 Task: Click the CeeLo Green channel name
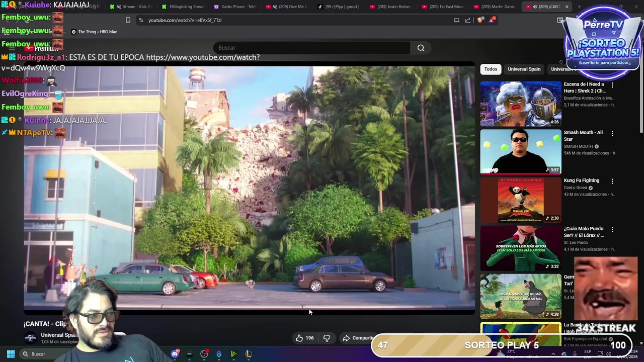tap(576, 188)
